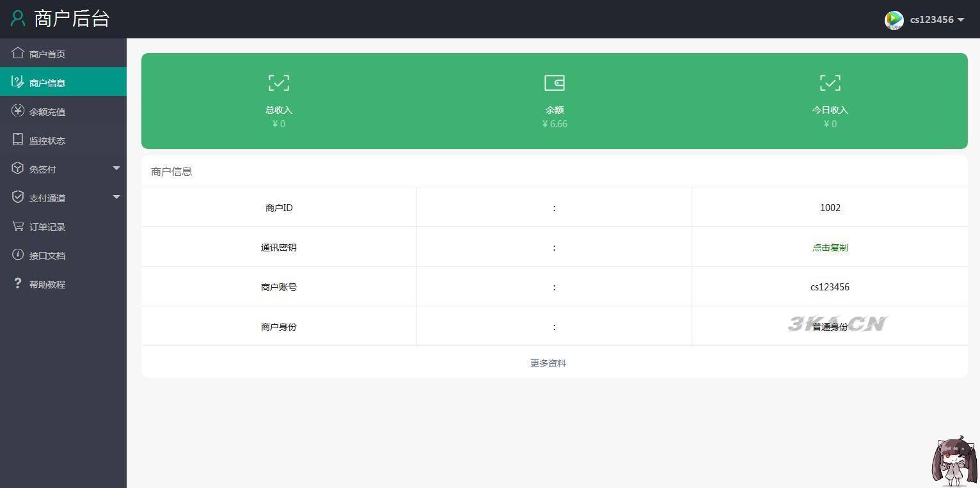Click the 接口文档 info icon

point(18,255)
